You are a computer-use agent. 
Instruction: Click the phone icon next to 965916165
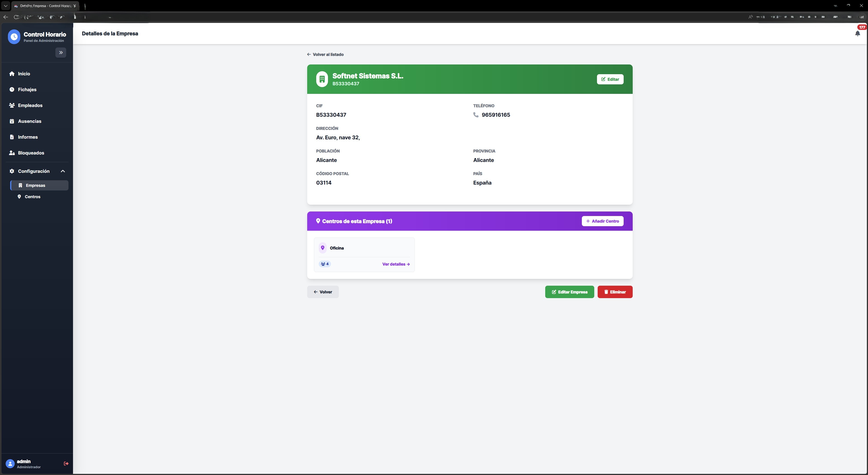pos(475,115)
